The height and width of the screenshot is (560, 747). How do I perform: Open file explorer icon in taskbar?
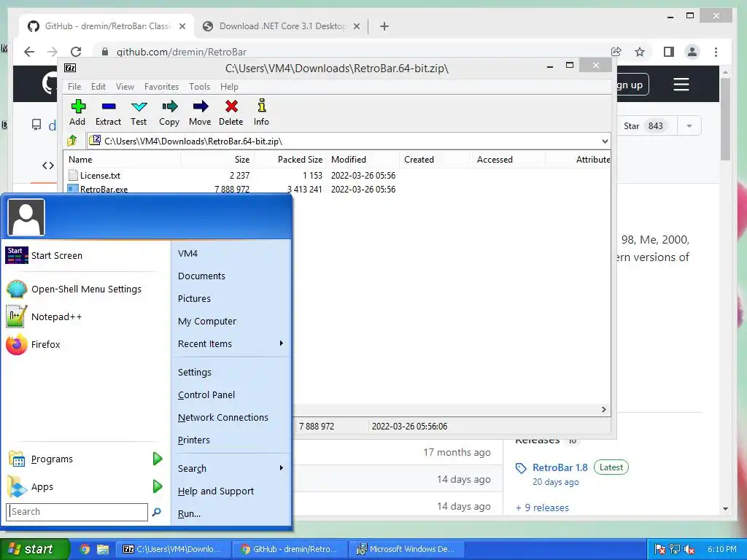(x=103, y=549)
